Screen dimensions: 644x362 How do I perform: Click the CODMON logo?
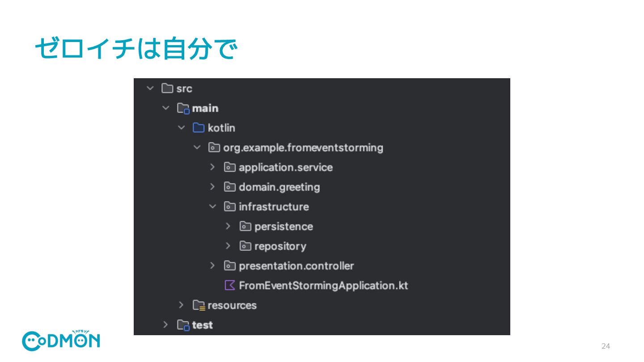(61, 341)
